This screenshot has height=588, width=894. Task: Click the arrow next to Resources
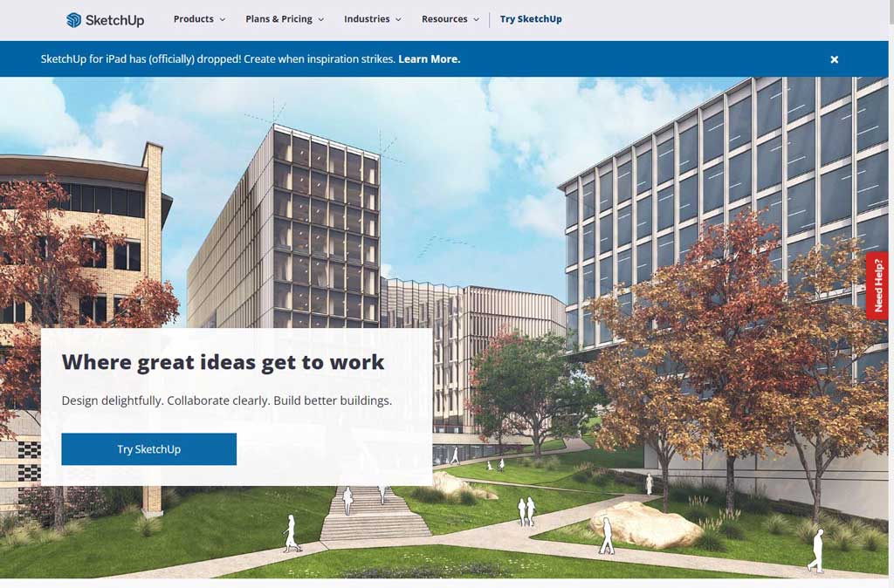[476, 19]
